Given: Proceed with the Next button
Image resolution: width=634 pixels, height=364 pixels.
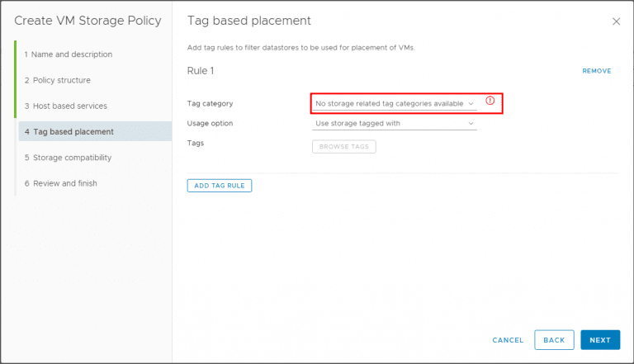Looking at the screenshot, I should point(600,340).
